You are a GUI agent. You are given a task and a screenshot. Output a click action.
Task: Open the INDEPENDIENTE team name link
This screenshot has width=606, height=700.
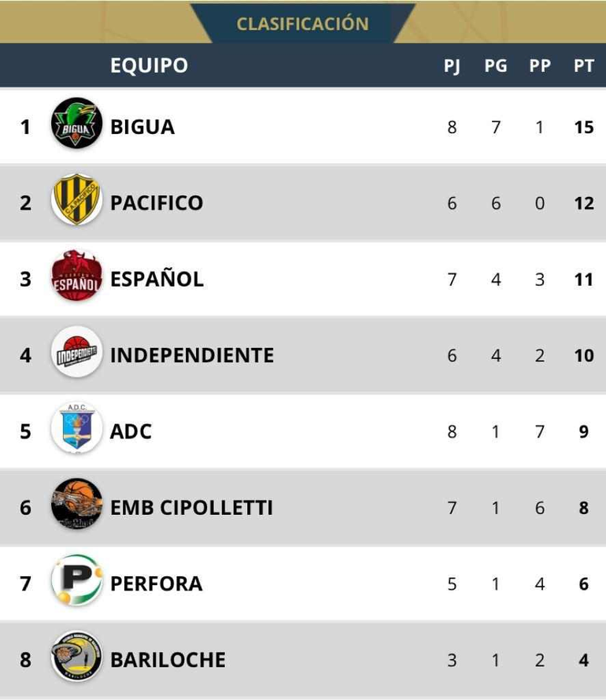[192, 355]
